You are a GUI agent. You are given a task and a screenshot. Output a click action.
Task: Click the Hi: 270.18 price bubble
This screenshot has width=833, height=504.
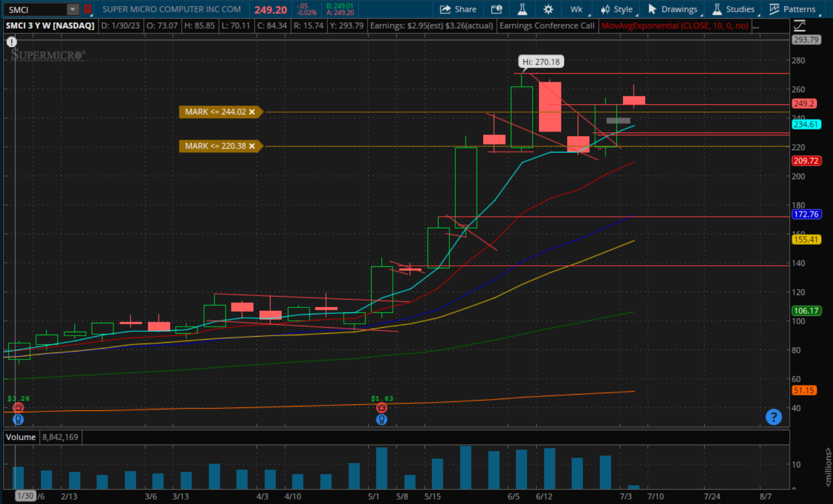pos(541,62)
